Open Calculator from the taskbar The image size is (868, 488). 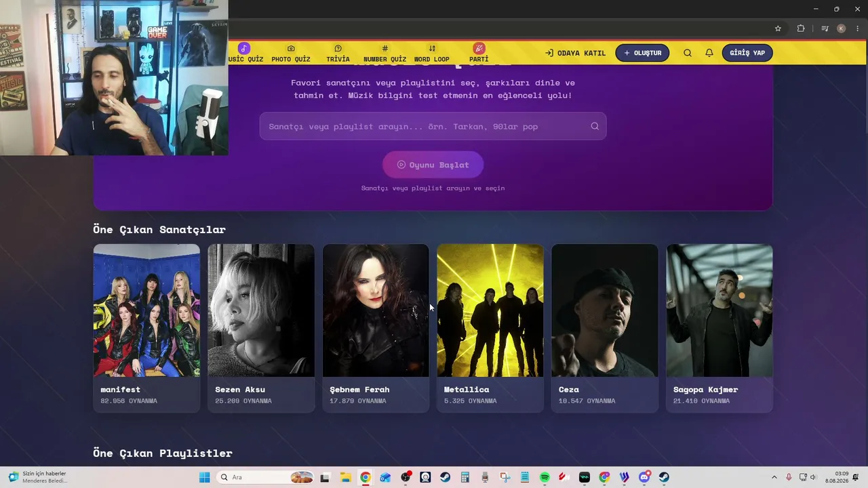click(x=465, y=477)
